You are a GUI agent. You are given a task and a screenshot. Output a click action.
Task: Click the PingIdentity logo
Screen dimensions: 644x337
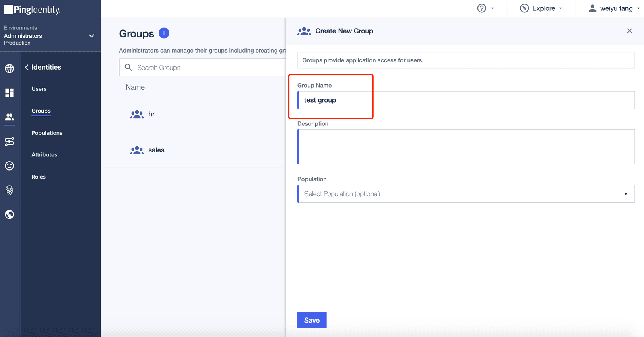click(32, 10)
